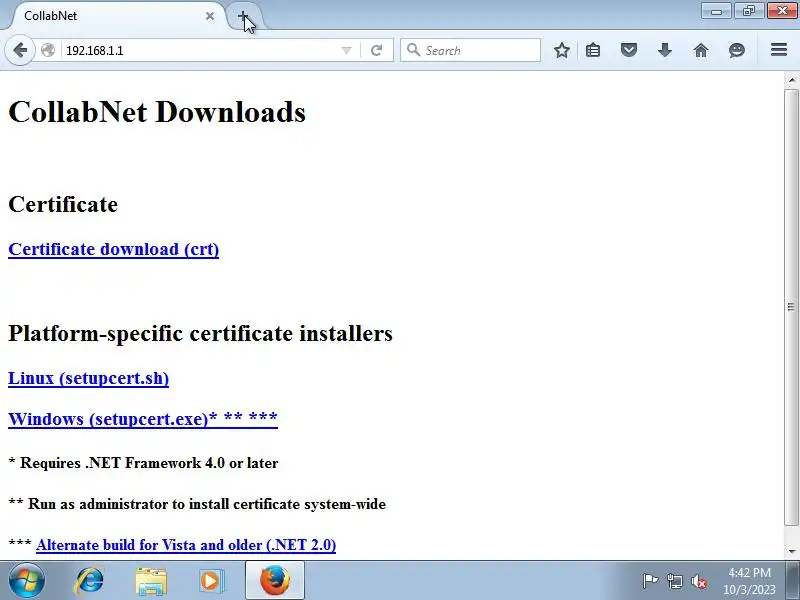Go to the Firefox home page icon

701,50
